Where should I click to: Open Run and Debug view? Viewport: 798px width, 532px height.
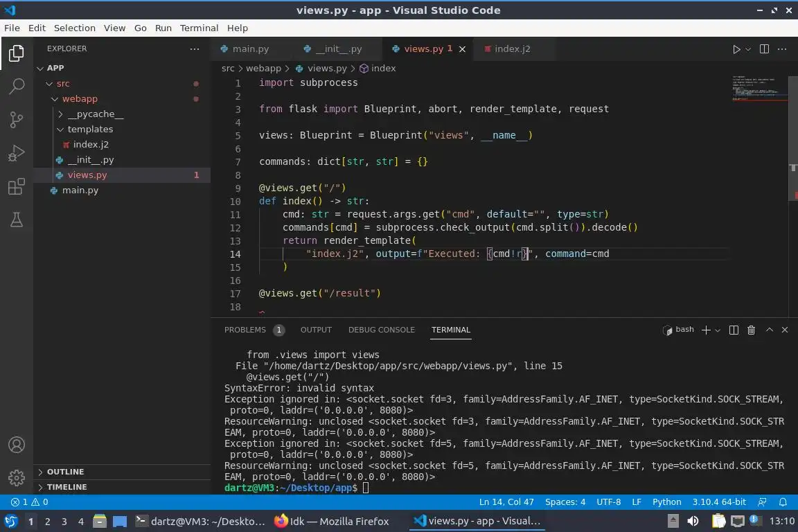[17, 152]
